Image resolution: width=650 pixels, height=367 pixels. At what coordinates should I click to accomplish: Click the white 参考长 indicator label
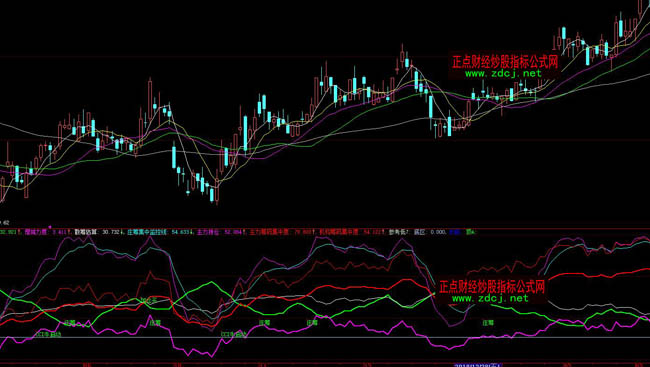coord(397,232)
